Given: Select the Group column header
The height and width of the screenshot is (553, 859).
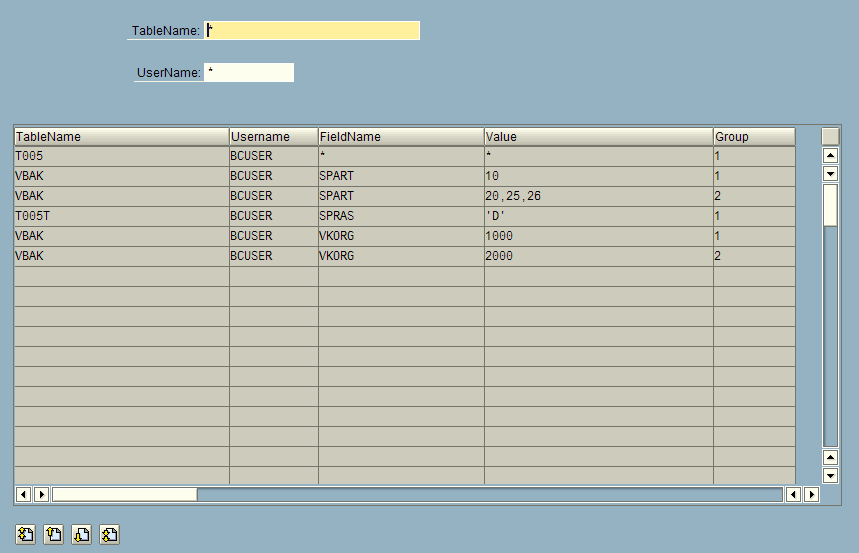Looking at the screenshot, I should 754,136.
